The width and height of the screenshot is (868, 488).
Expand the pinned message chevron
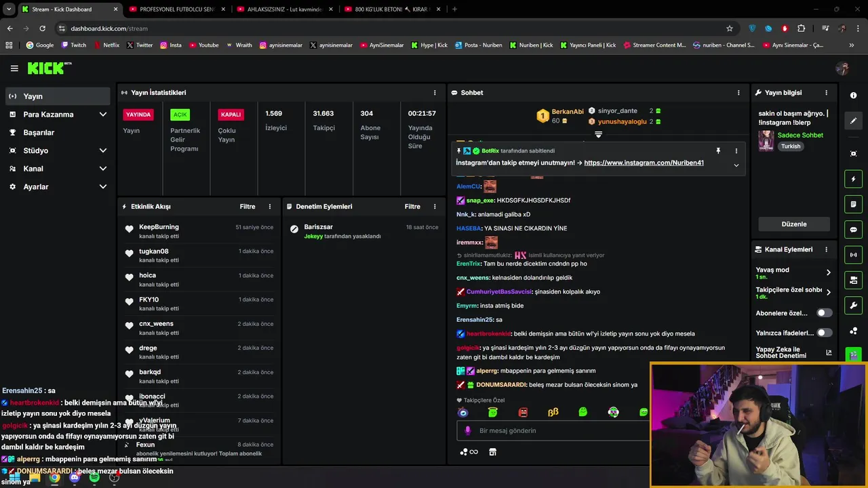coord(736,165)
